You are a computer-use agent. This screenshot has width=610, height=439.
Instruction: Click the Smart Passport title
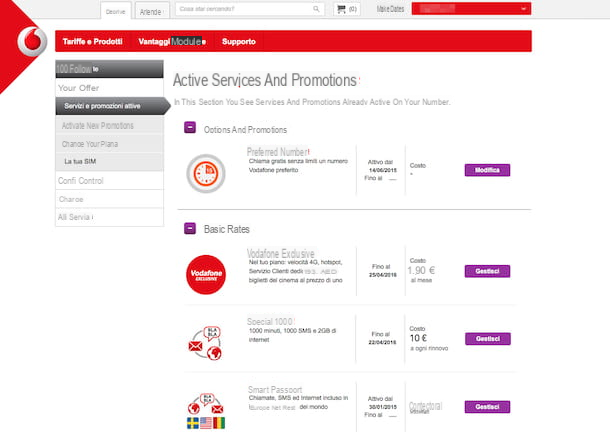point(275,390)
